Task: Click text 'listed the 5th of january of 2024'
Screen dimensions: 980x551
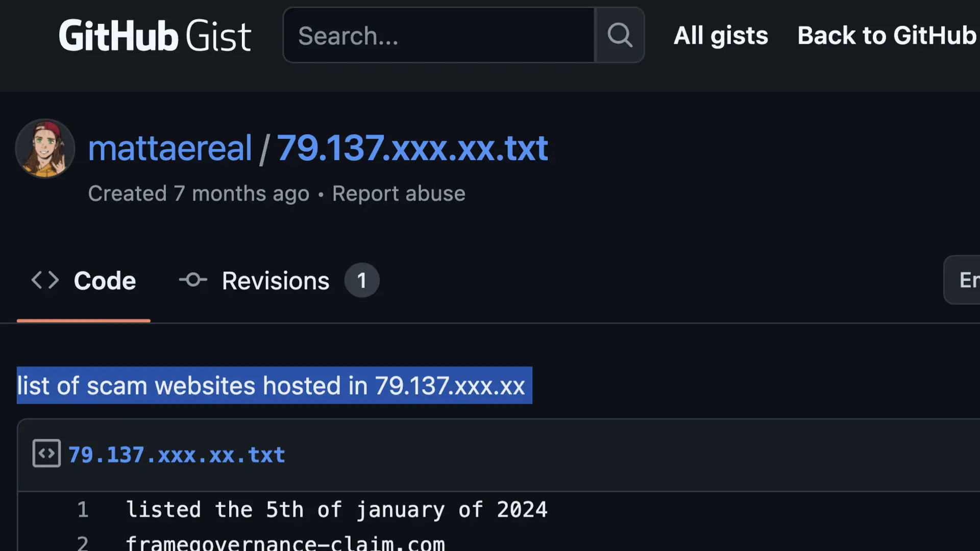Action: [337, 510]
